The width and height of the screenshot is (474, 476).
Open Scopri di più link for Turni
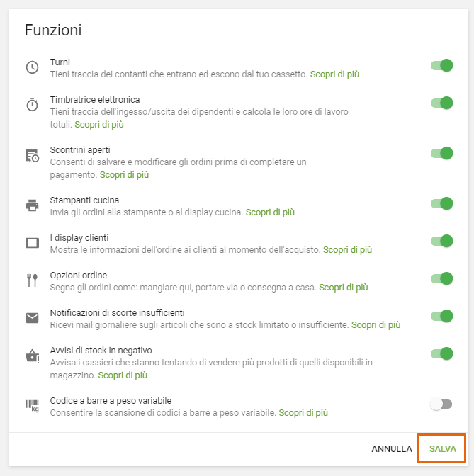(x=334, y=74)
